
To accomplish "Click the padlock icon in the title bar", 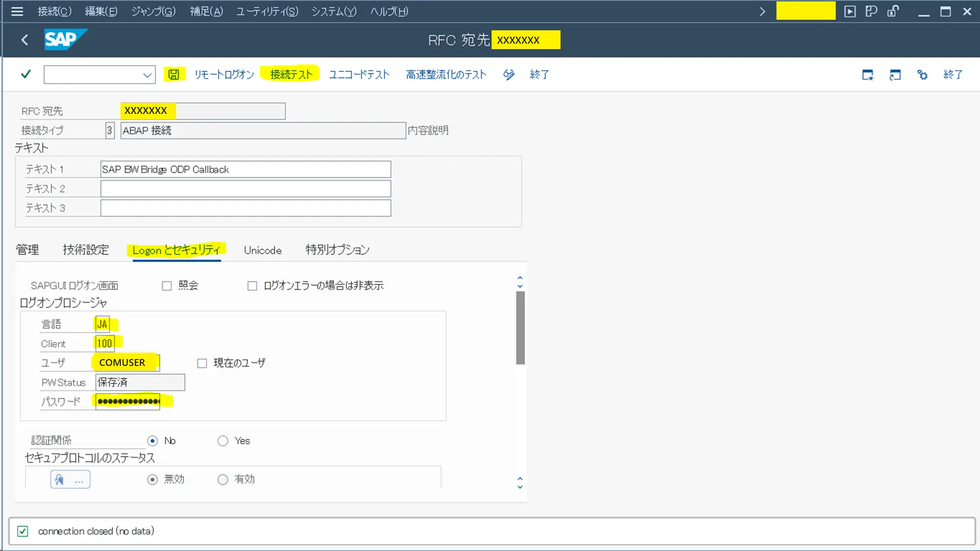I will (x=893, y=11).
